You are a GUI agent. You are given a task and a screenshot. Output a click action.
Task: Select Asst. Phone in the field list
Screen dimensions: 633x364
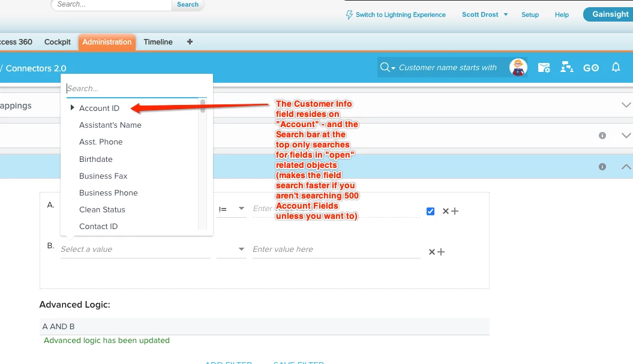[x=101, y=142]
